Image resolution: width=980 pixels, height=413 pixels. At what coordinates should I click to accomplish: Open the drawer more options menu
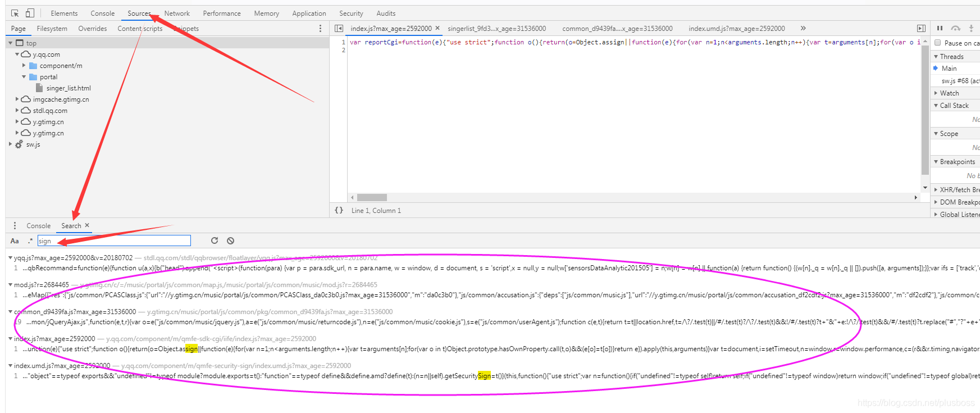click(x=15, y=225)
